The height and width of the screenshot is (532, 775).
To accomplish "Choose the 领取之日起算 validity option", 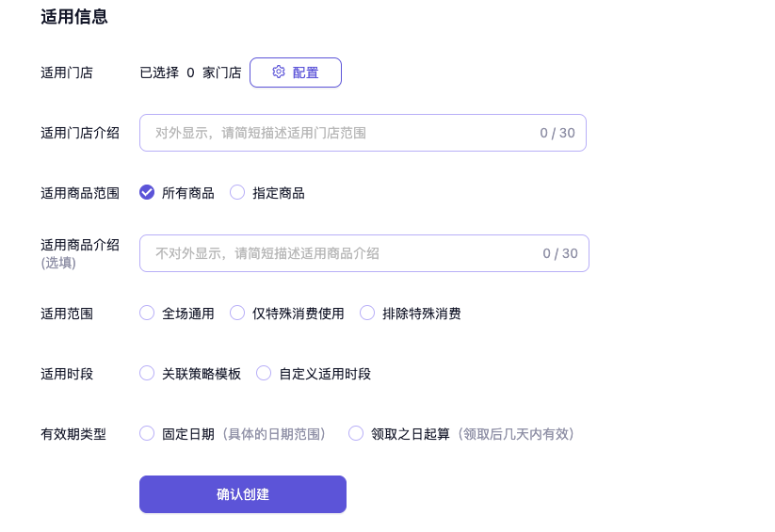I will [356, 434].
